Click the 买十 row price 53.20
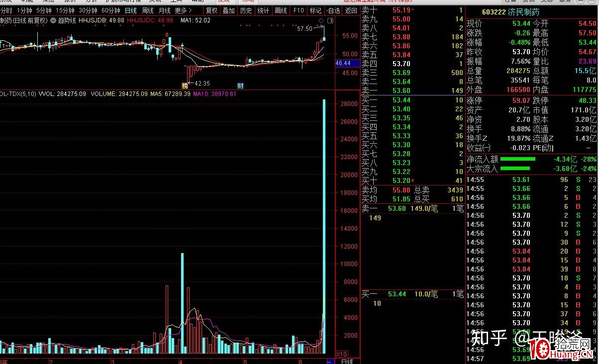 pyautogui.click(x=401, y=181)
